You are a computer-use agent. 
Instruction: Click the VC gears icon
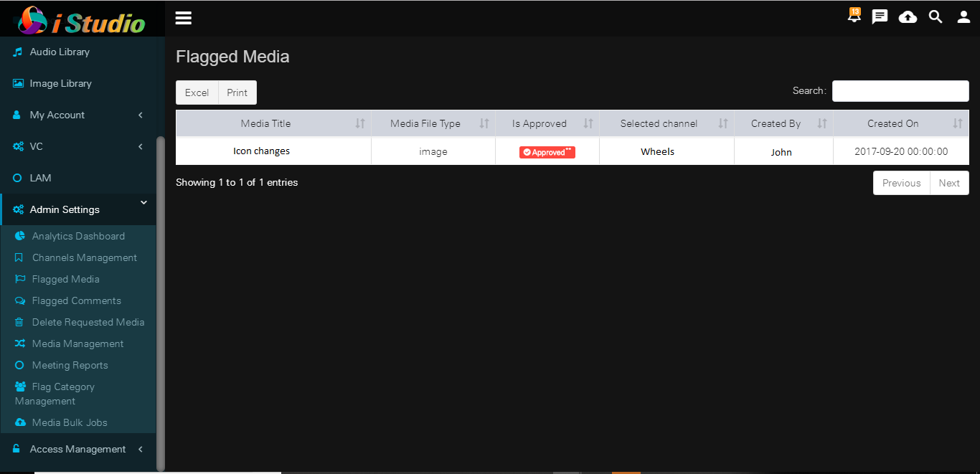tap(19, 146)
